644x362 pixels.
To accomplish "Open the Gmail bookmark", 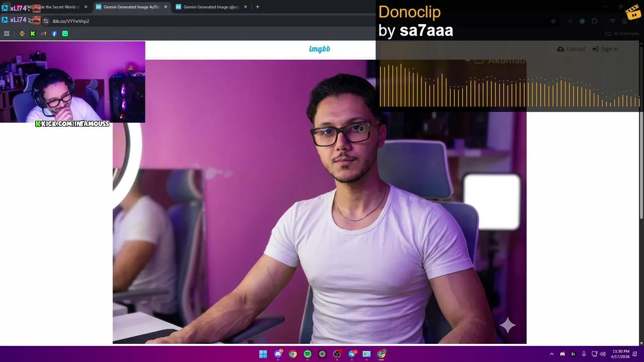I will click(44, 34).
